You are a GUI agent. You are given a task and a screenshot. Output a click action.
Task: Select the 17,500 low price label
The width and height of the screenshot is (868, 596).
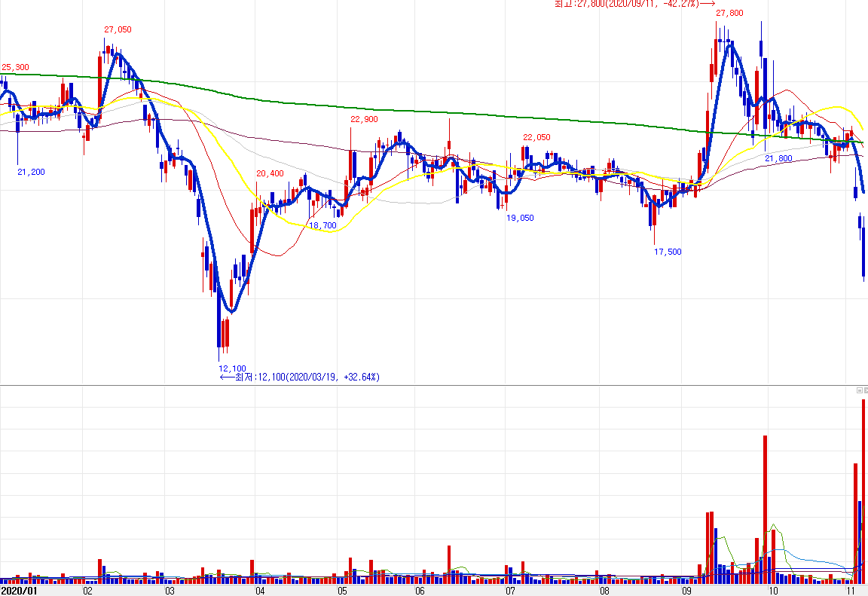click(x=668, y=252)
